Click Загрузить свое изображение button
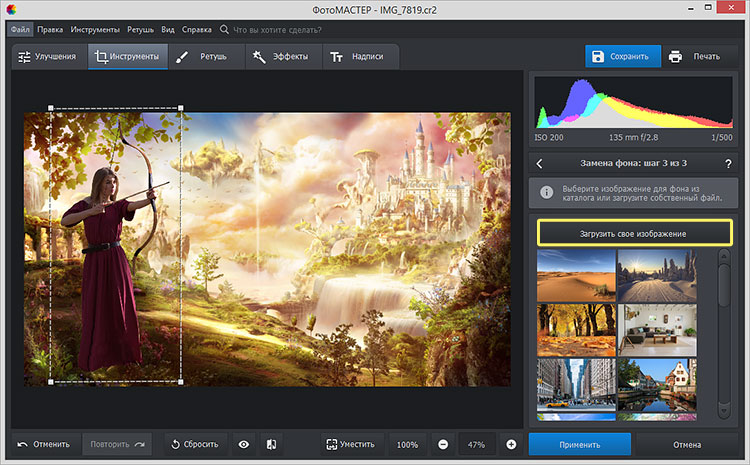Viewport: 750px width, 465px height. [635, 233]
